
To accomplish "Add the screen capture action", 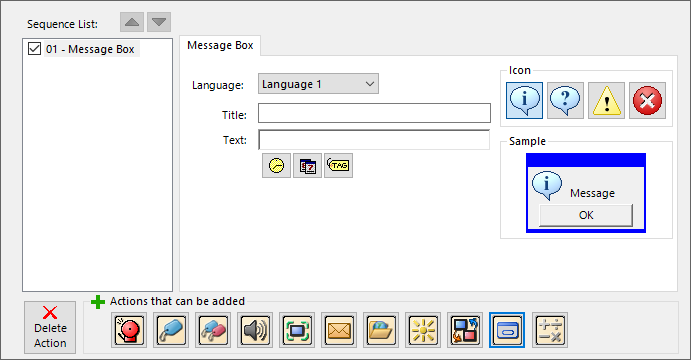I will click(x=297, y=330).
